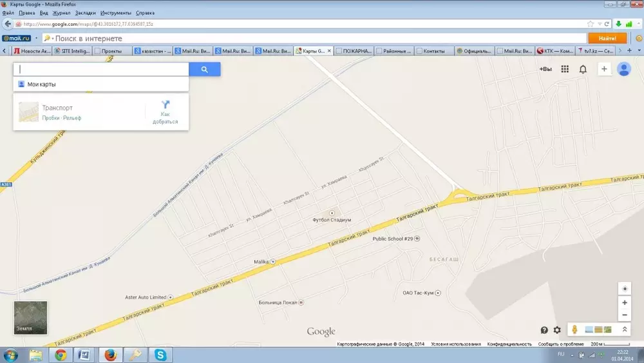This screenshot has height=363, width=644.
Task: Open Google apps grid launcher
Action: (x=565, y=70)
